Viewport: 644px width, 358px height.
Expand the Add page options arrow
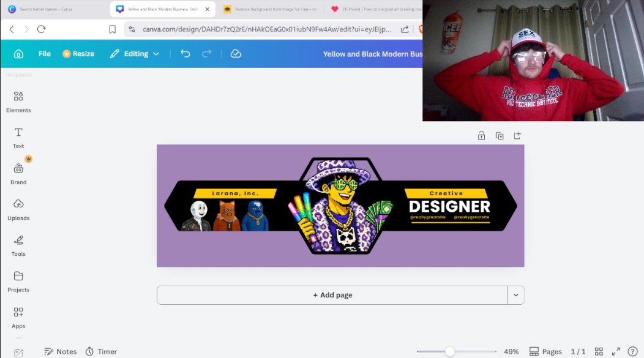[x=516, y=295]
